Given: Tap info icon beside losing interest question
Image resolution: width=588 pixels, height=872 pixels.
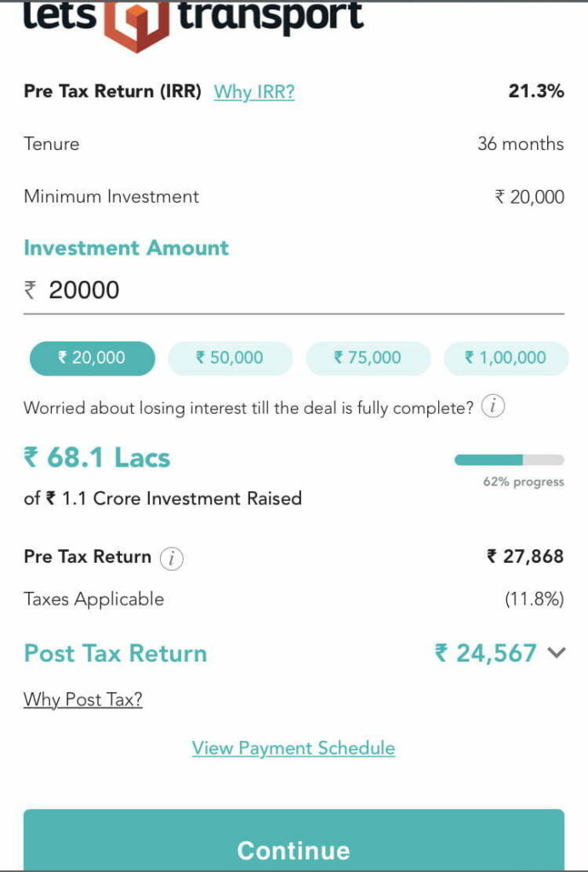Looking at the screenshot, I should 493,407.
